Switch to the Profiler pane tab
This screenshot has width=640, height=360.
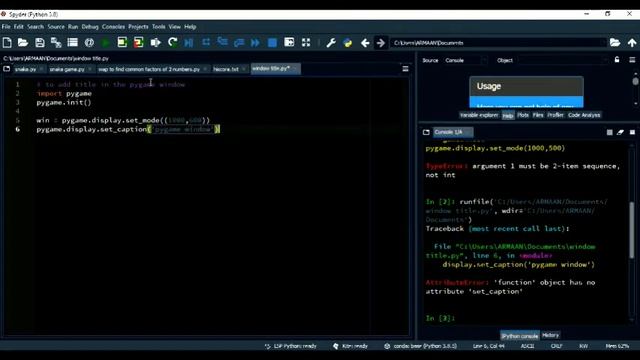click(x=555, y=115)
